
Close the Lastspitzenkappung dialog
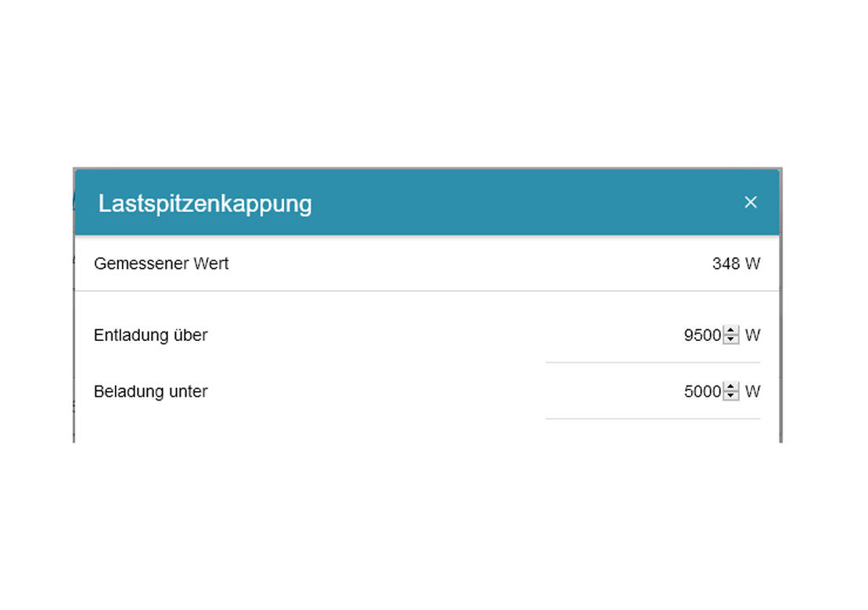click(751, 203)
